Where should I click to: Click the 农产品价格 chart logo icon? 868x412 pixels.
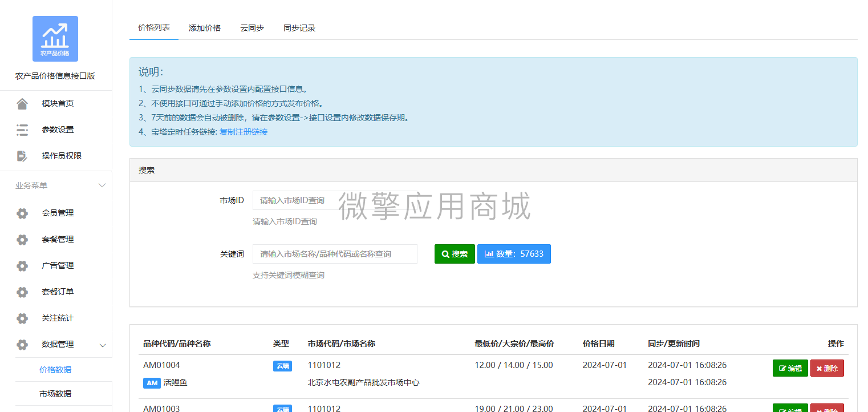pyautogui.click(x=55, y=39)
